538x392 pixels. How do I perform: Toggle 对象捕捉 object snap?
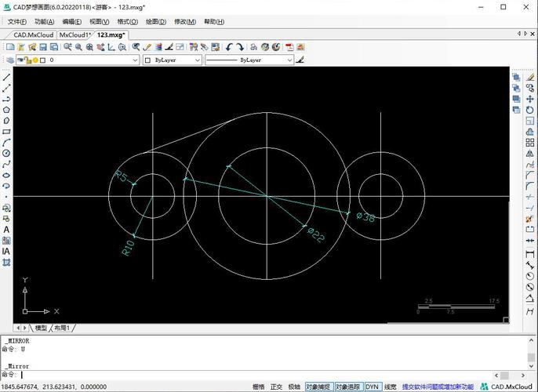[x=318, y=387]
